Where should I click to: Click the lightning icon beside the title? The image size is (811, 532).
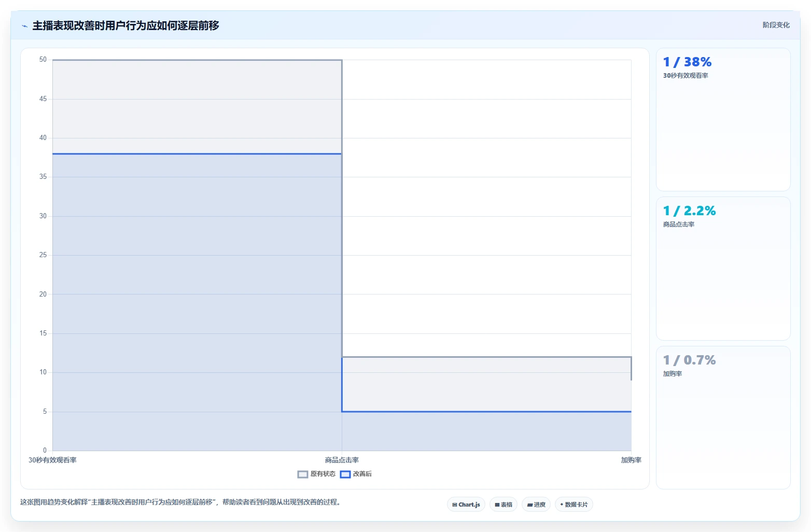24,26
